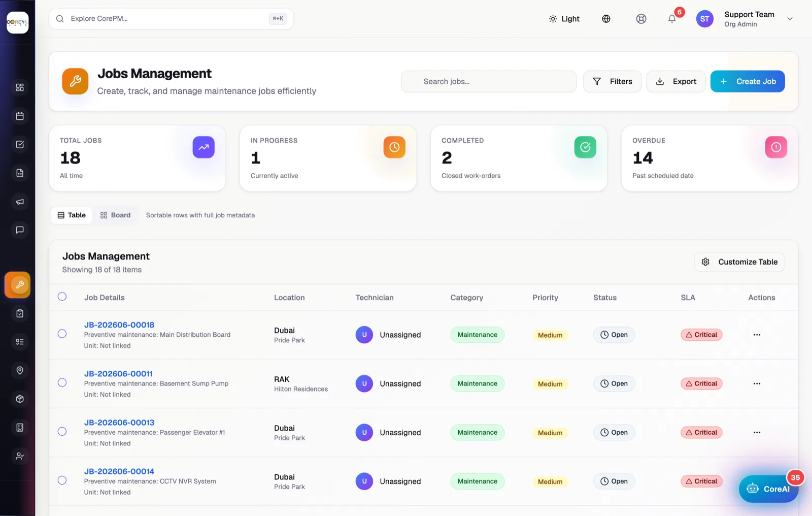Sort by Priority column header

[545, 298]
